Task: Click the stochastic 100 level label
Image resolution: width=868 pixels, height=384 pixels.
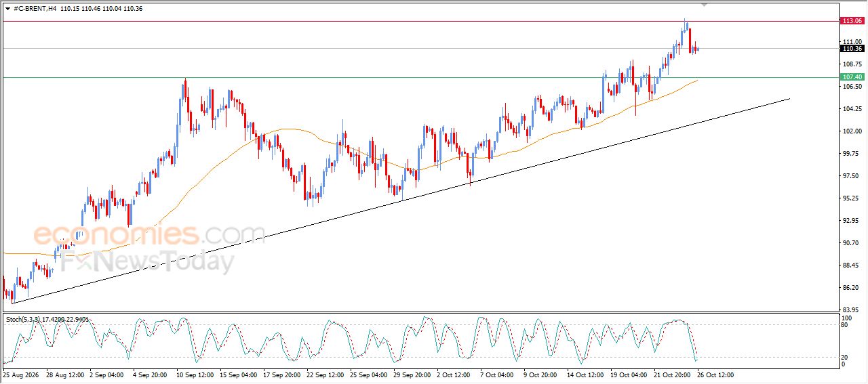Action: (846, 318)
